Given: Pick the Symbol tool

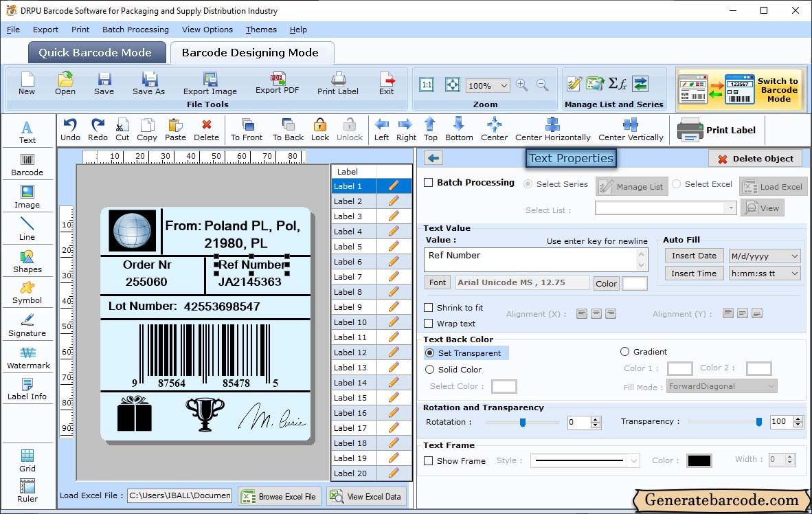Looking at the screenshot, I should (x=27, y=293).
